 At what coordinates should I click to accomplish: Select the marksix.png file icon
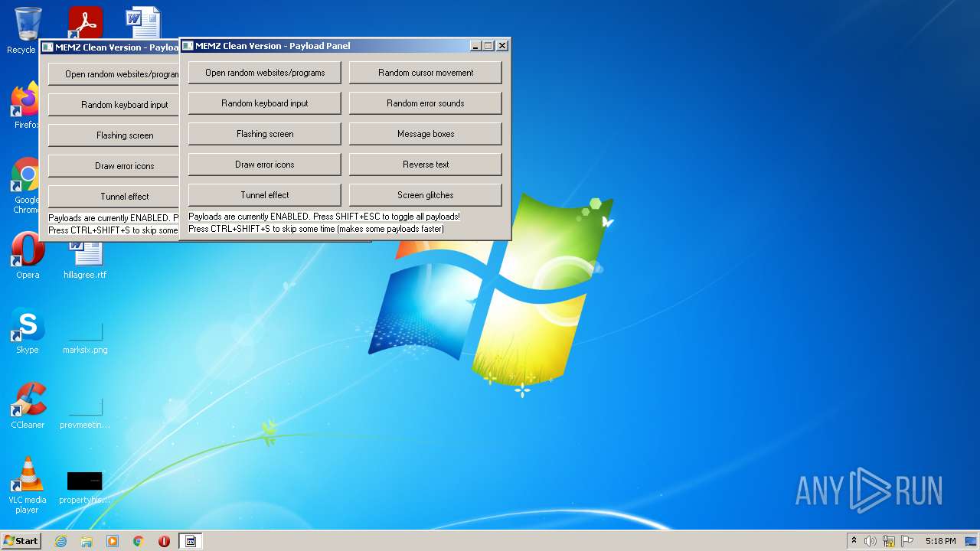85,337
